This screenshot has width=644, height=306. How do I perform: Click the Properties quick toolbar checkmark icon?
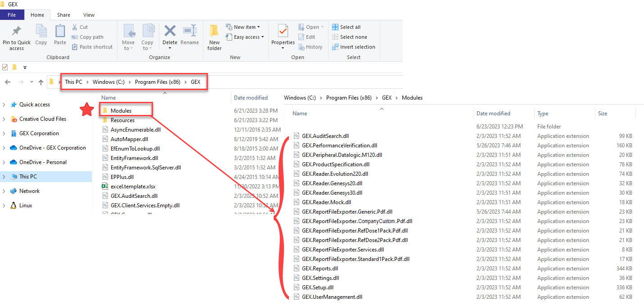(x=5, y=67)
